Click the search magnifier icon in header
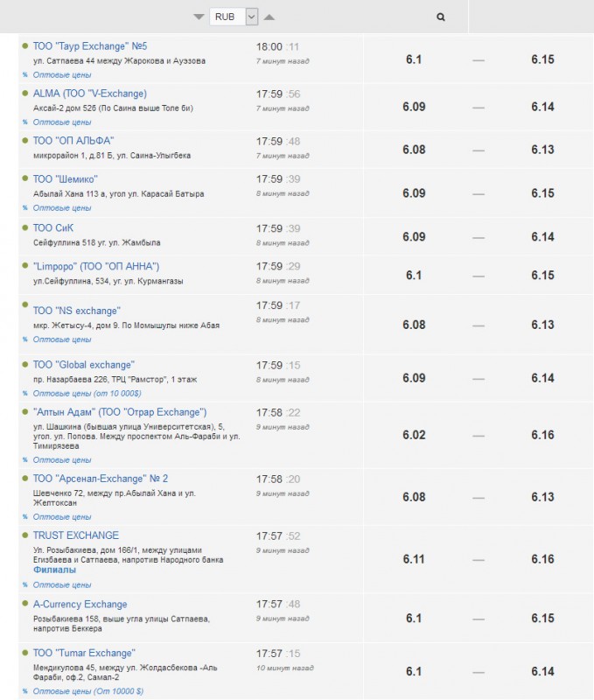Screen dimensions: 594x700 click(441, 17)
